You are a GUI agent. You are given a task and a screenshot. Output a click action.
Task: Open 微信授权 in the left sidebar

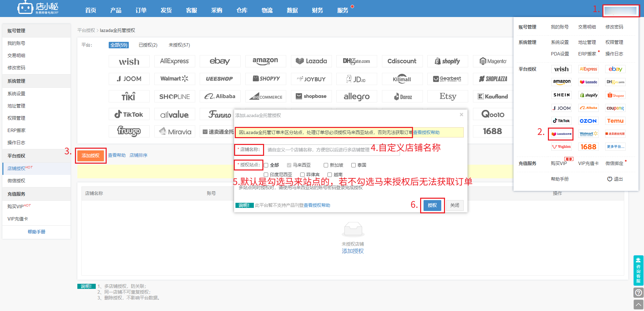[36, 181]
